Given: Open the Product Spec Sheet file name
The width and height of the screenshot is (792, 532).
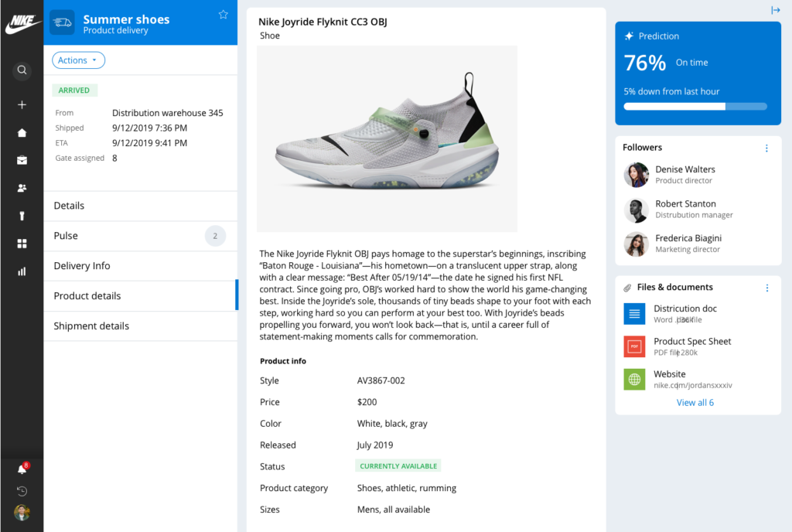Looking at the screenshot, I should tap(692, 341).
